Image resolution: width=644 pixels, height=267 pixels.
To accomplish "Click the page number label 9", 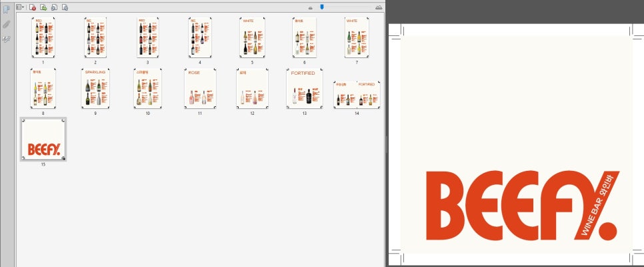I will coord(95,113).
